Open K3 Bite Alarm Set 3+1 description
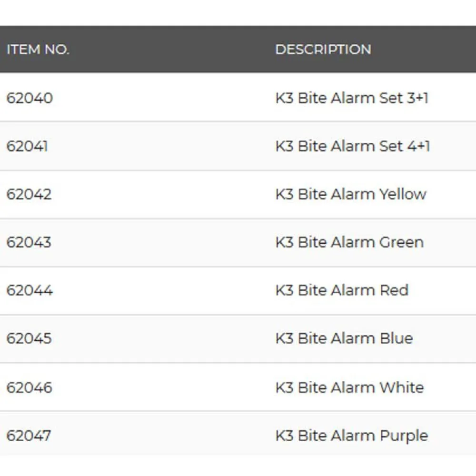 click(x=352, y=98)
